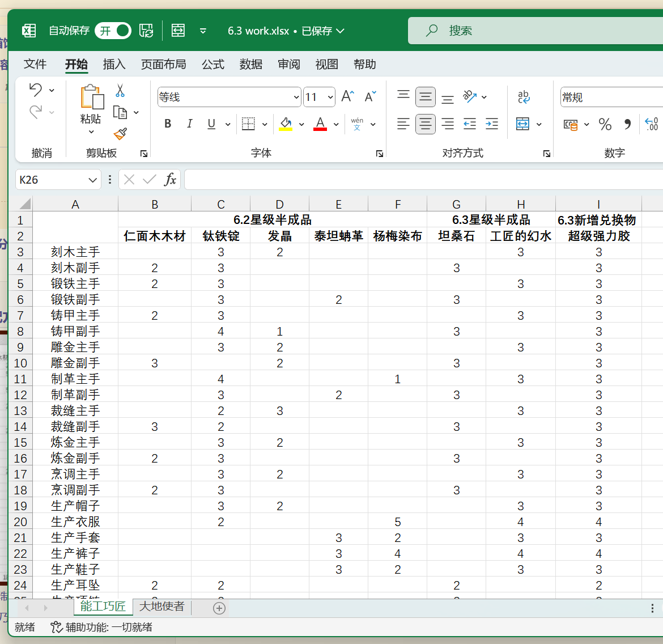Toggle the AutoSave switch off

click(113, 31)
